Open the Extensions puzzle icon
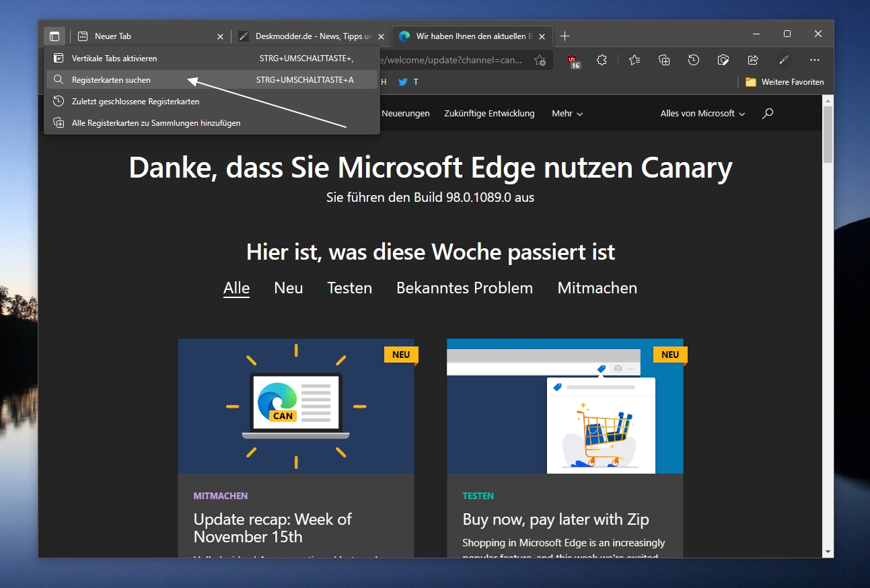This screenshot has height=588, width=870. pyautogui.click(x=602, y=60)
